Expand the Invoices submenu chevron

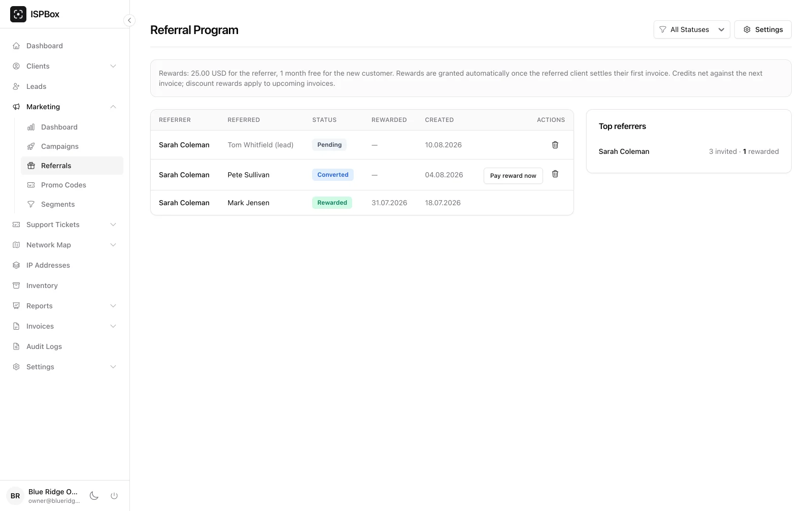113,326
